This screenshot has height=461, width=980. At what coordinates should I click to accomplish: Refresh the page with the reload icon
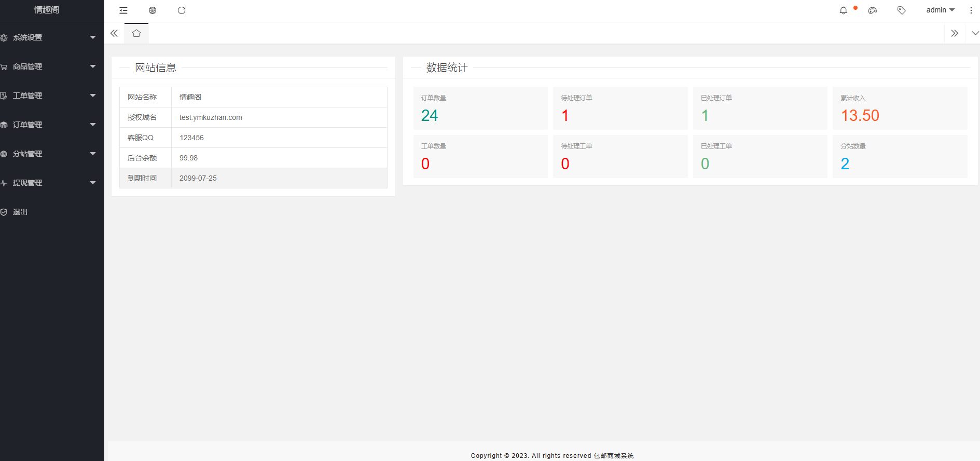pyautogui.click(x=182, y=10)
